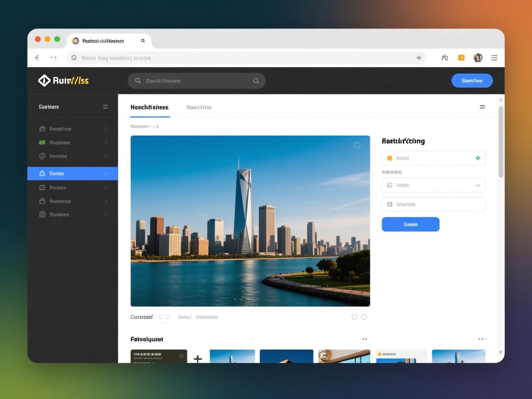
Task: Click the plus icon in thumbnail strip
Action: [198, 358]
